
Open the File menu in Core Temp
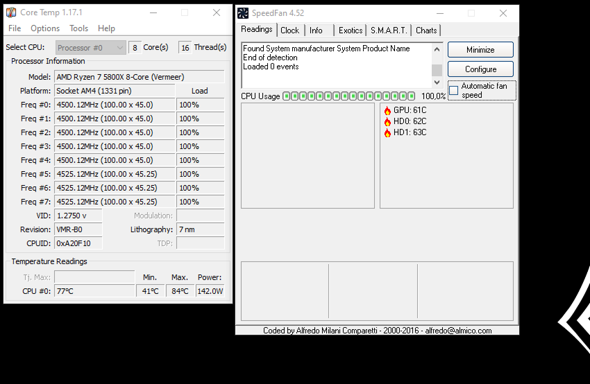coord(15,29)
